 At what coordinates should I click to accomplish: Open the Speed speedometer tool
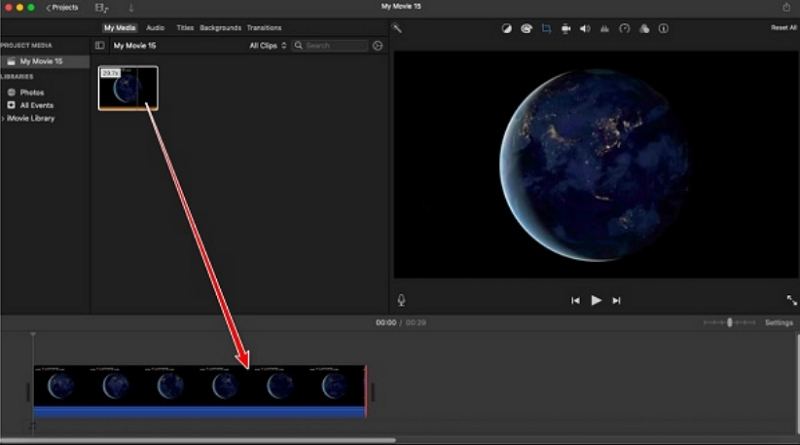tap(624, 29)
